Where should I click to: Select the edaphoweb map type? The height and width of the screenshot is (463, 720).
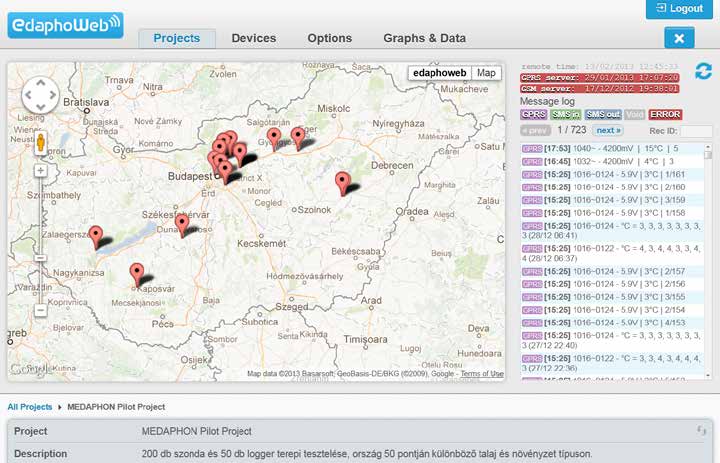tap(439, 73)
